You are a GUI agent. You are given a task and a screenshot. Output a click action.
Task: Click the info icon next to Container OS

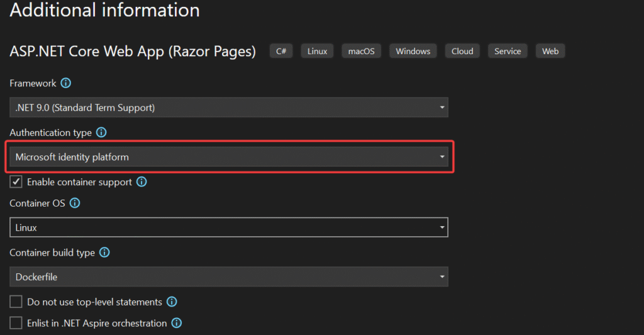click(x=75, y=203)
